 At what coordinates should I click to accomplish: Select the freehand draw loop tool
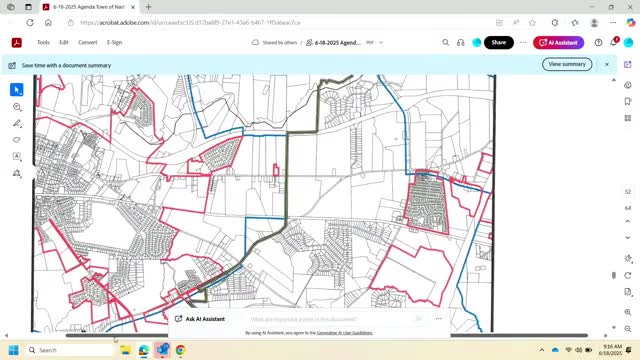tap(17, 140)
